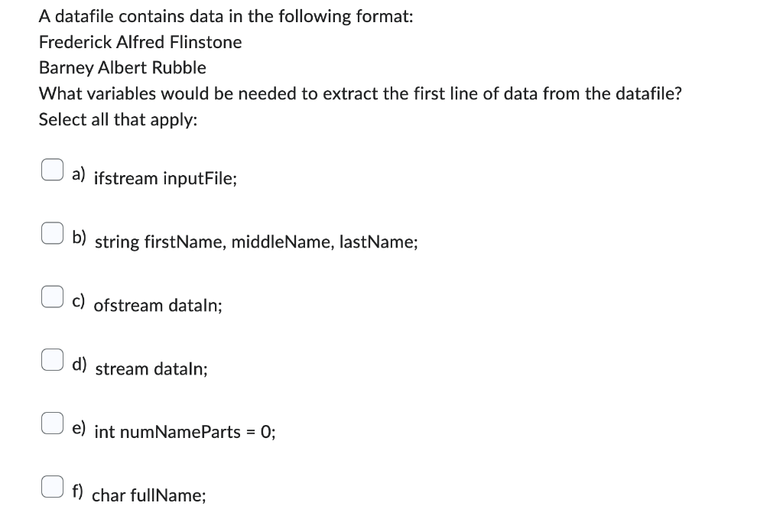
Task: Check the checkbox for answer f
Action: 52,486
